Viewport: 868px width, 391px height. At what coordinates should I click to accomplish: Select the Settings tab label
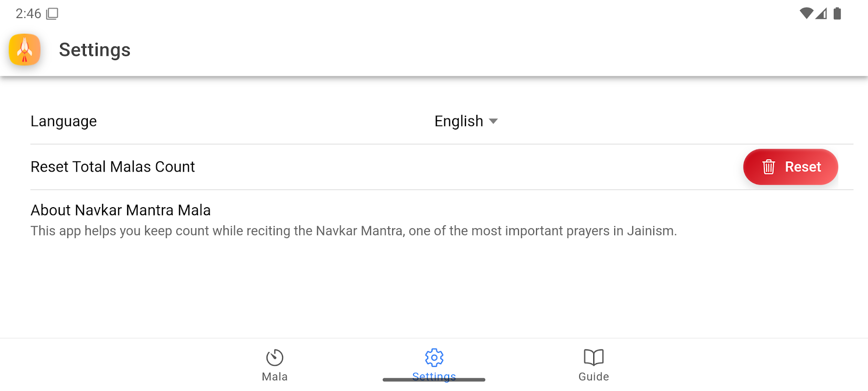434,377
